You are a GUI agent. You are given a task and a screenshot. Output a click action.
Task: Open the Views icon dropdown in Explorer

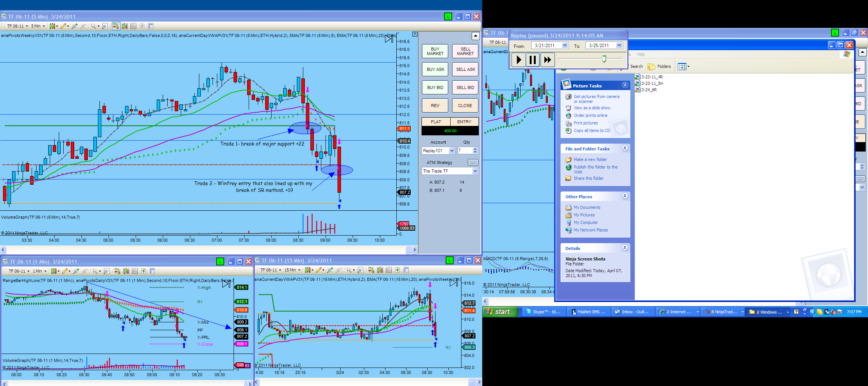pyautogui.click(x=683, y=67)
